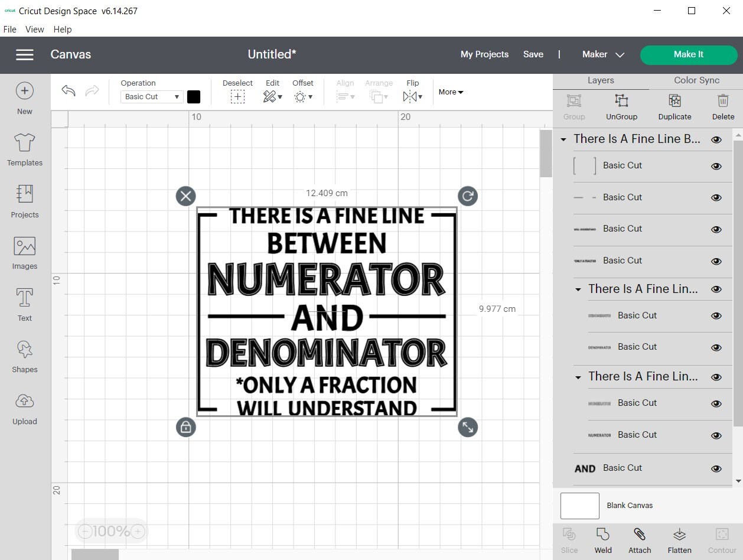Screen dimensions: 743x560
Task: Click the Upload icon in the sidebar
Action: 24,407
